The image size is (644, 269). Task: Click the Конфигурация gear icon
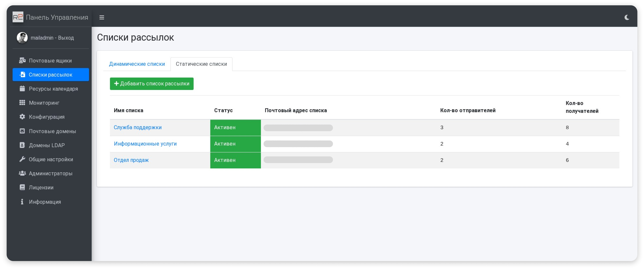[22, 117]
